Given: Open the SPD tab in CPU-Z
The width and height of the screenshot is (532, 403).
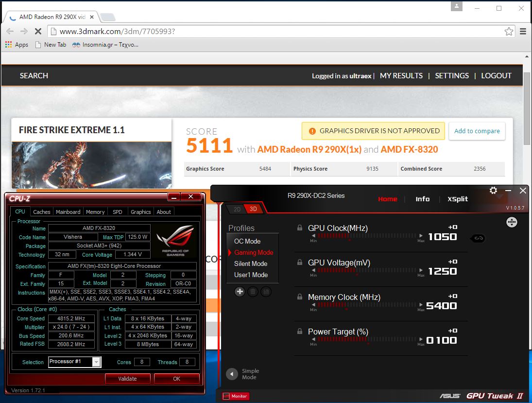Looking at the screenshot, I should (x=118, y=212).
